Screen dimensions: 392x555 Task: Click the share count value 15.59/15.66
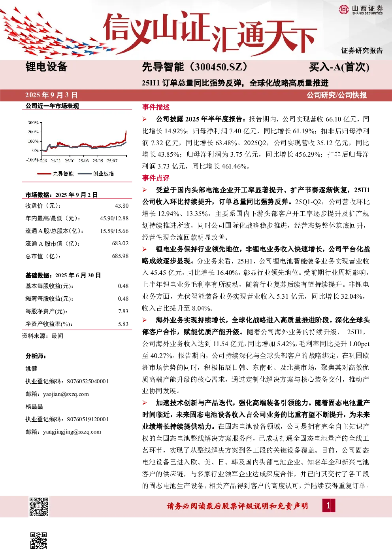click(x=114, y=231)
